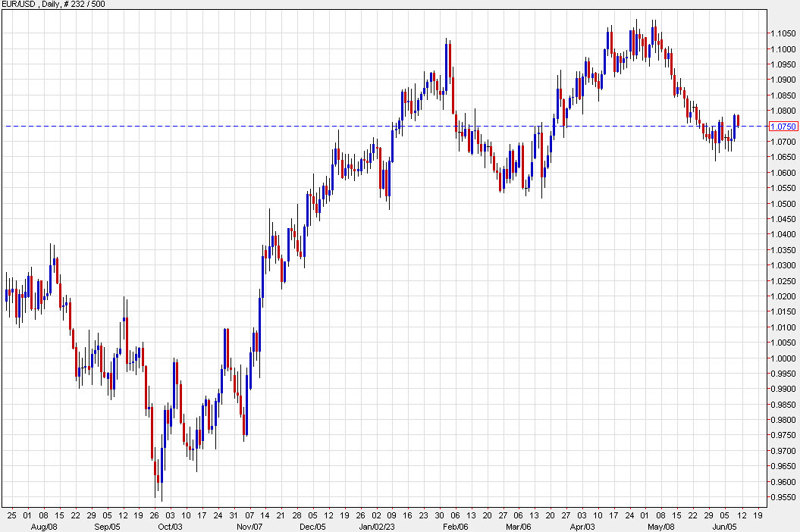Click the 0.9700 price axis label

click(783, 451)
